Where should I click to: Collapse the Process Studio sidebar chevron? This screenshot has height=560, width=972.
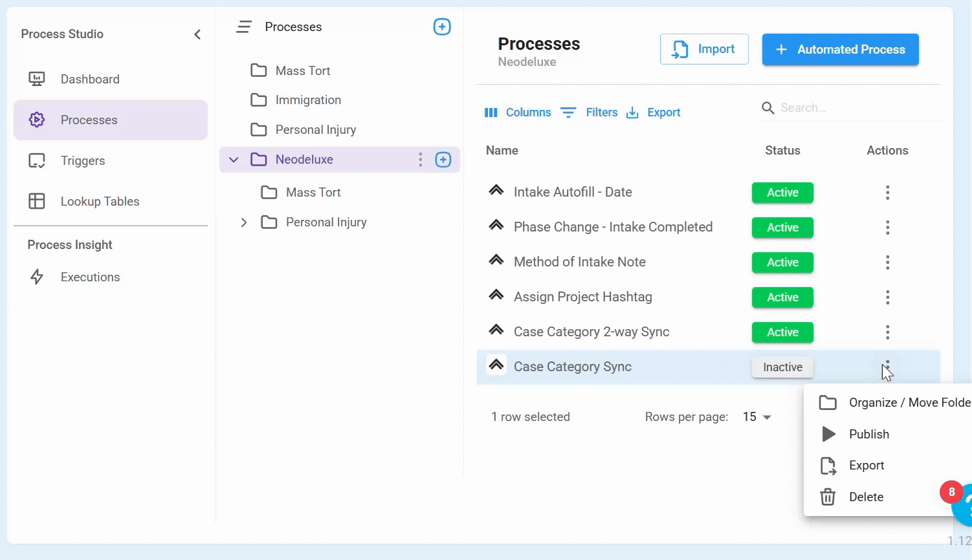pos(197,34)
